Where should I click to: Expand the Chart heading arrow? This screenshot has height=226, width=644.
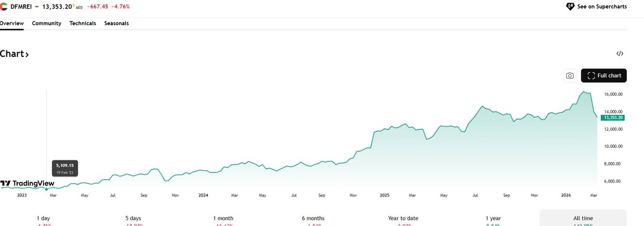click(27, 55)
